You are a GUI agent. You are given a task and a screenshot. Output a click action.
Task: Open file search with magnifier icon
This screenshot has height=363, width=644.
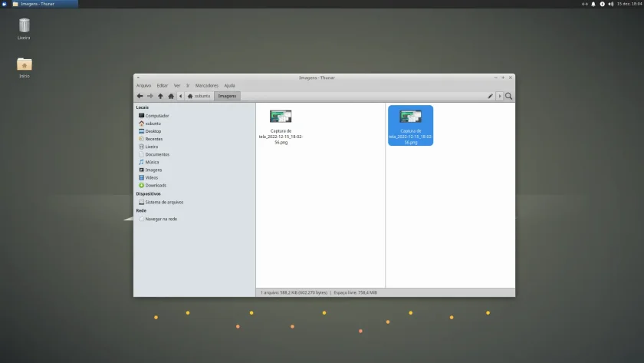click(509, 96)
